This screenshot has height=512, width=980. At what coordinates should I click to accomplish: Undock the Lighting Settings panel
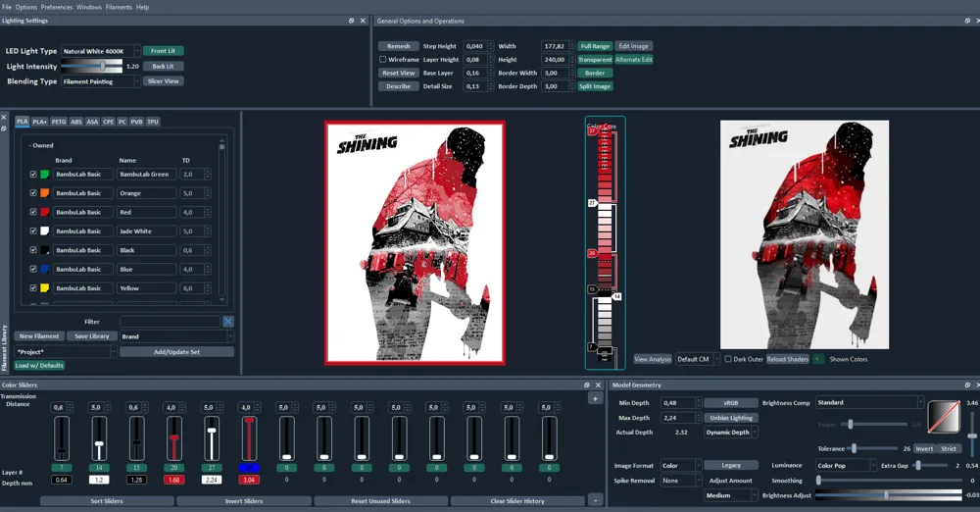tap(351, 21)
